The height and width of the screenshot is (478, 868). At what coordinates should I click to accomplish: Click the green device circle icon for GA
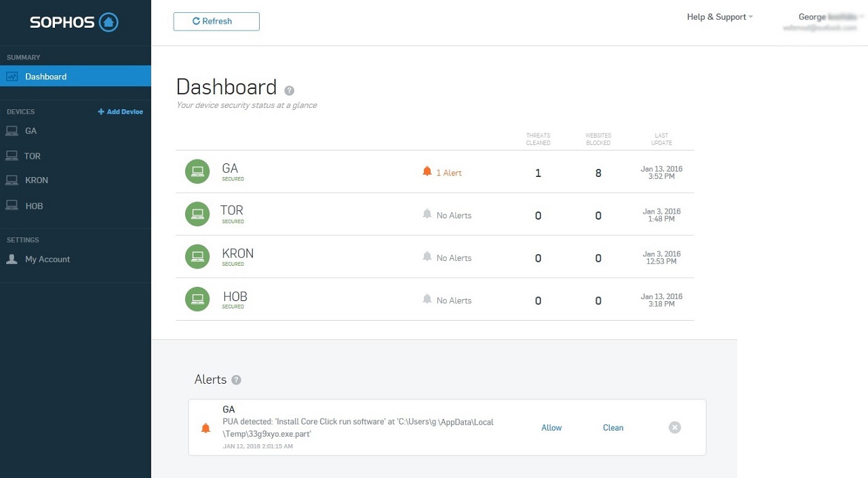pyautogui.click(x=197, y=172)
